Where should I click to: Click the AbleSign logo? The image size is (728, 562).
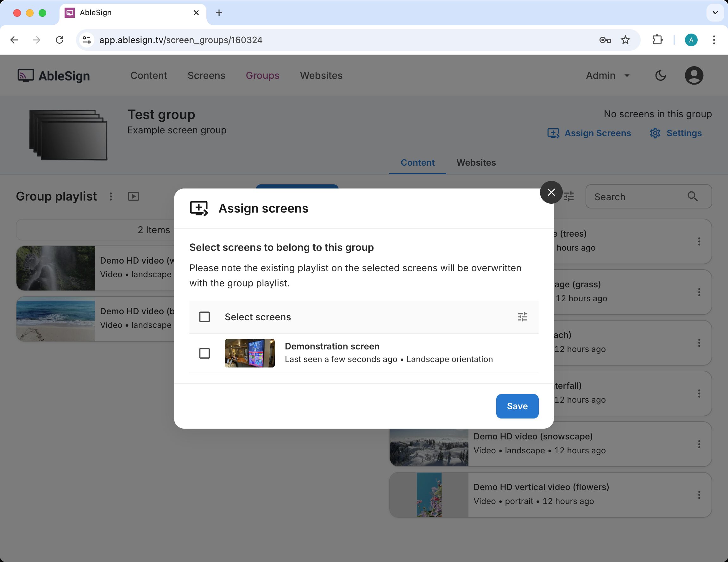[54, 76]
